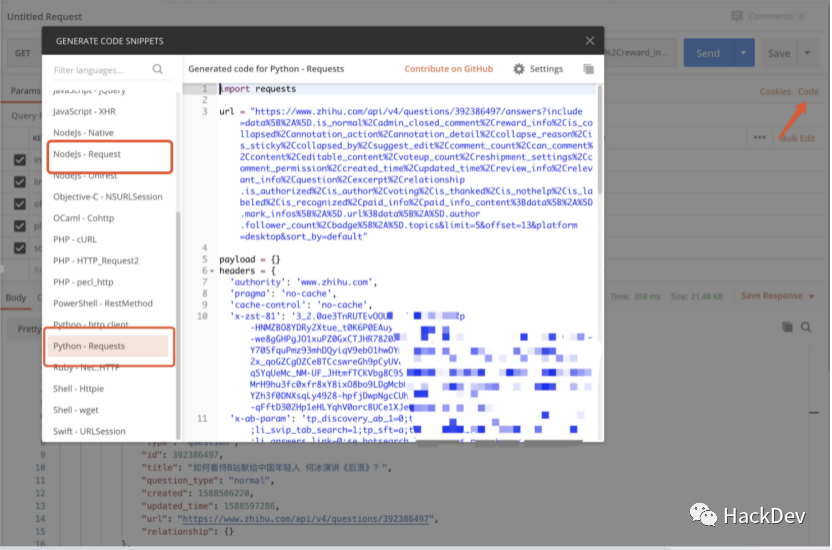Choose Python - Requests language
The width and height of the screenshot is (832, 550).
point(109,346)
